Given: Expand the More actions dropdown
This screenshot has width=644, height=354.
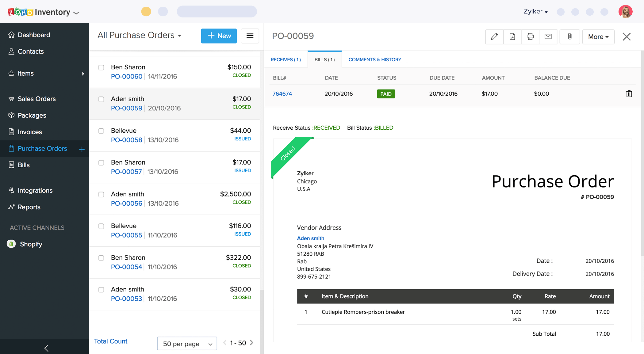Looking at the screenshot, I should tap(598, 36).
